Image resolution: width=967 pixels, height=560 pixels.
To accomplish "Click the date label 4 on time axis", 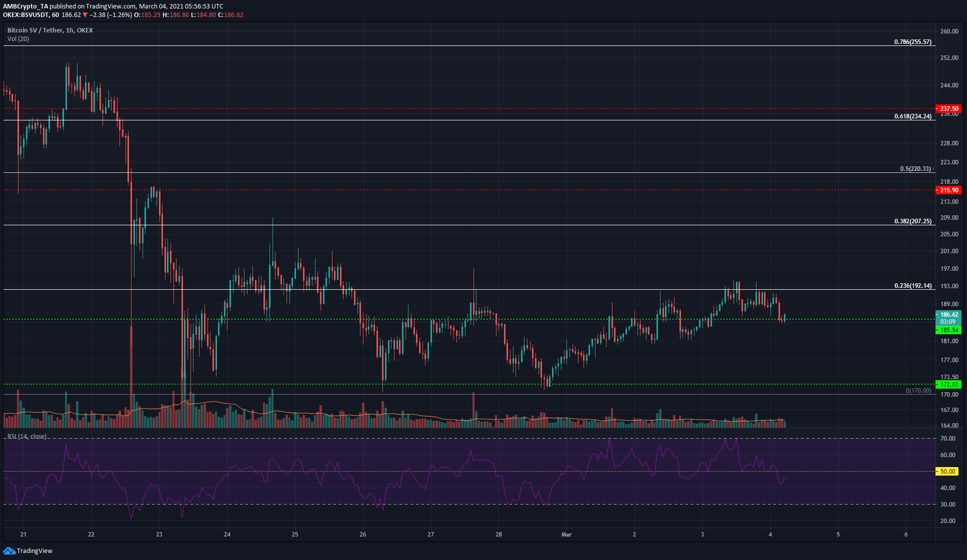I will (770, 535).
